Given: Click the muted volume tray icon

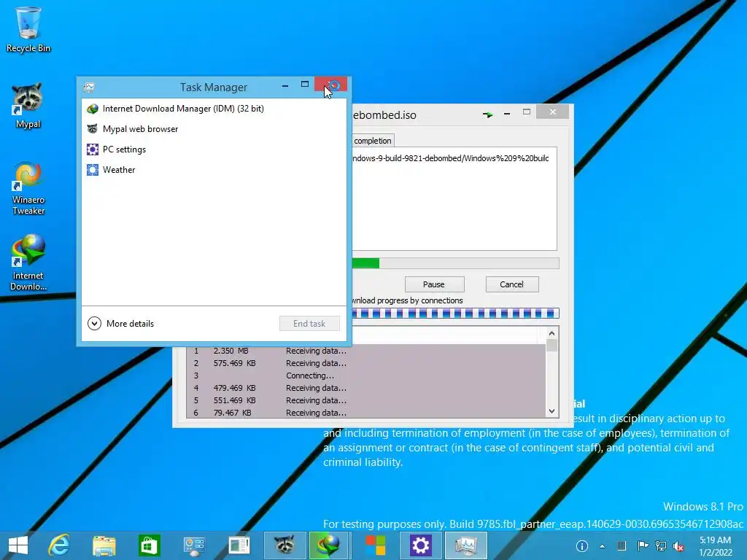Looking at the screenshot, I should [678, 547].
